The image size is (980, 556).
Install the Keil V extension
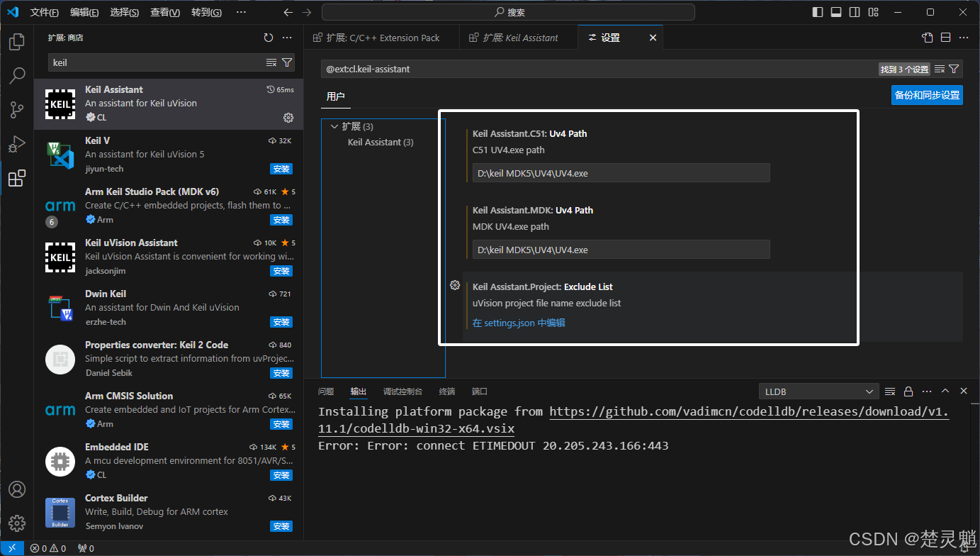[x=281, y=169]
